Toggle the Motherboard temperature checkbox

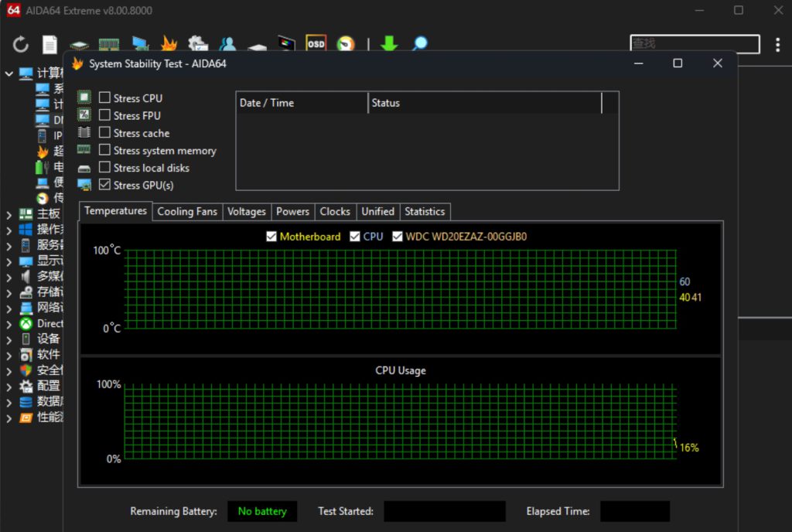(271, 236)
